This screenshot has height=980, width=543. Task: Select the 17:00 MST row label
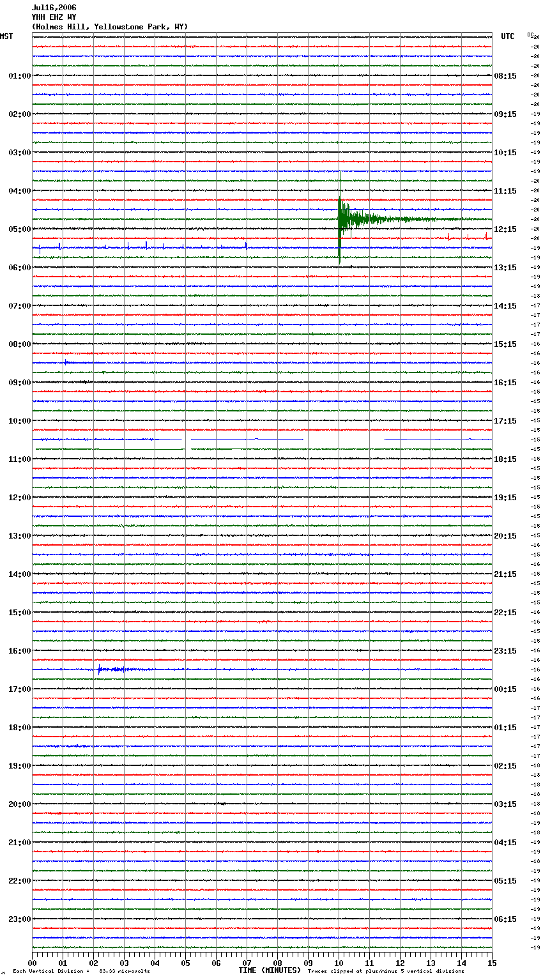(20, 689)
